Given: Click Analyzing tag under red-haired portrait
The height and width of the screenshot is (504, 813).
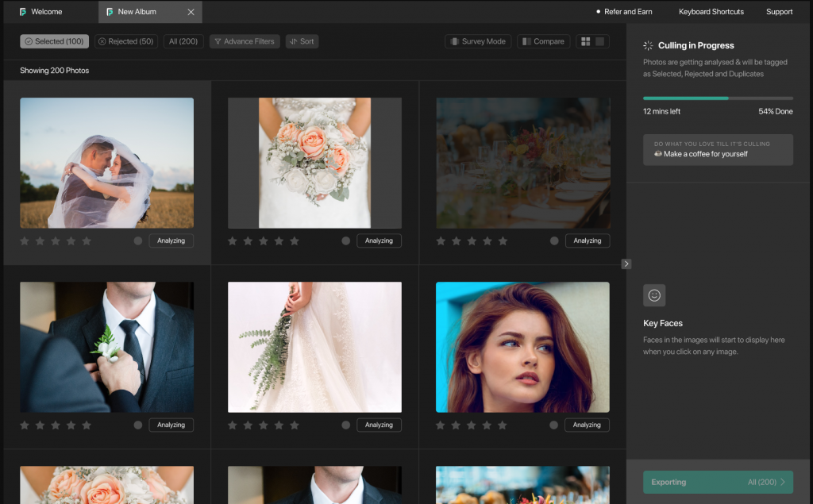Looking at the screenshot, I should 587,425.
